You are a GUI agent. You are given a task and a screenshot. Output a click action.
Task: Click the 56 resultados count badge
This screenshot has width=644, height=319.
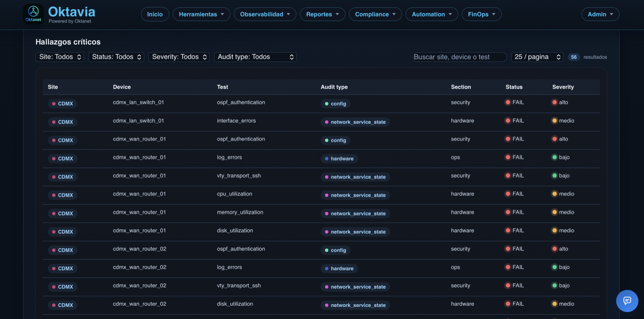[x=574, y=57]
